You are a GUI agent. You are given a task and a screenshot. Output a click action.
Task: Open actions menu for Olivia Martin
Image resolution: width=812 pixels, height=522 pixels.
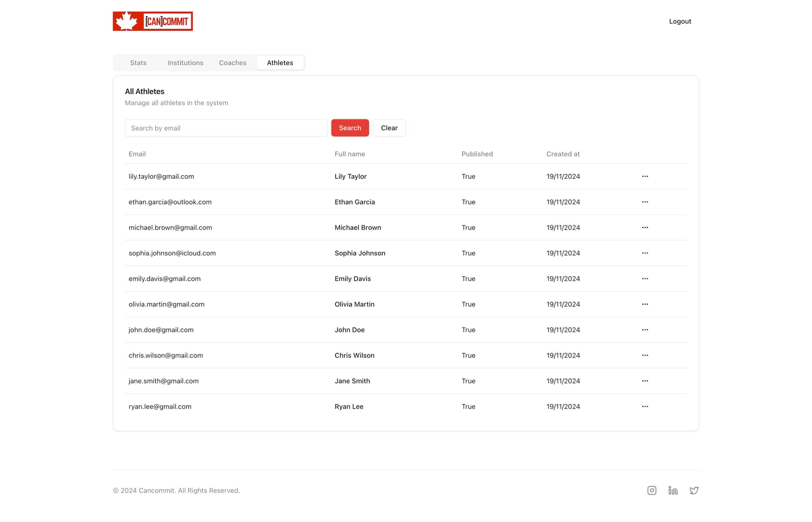coord(645,304)
